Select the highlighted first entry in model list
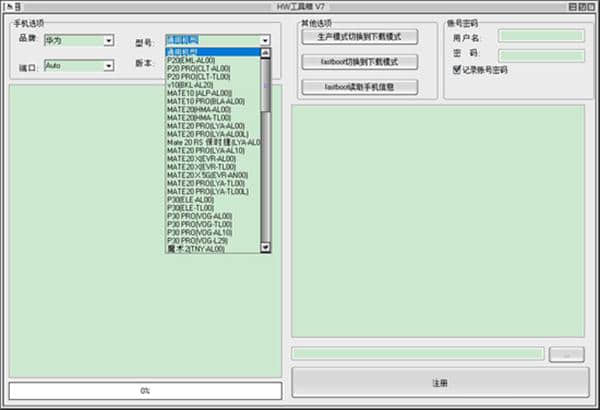 (213, 52)
